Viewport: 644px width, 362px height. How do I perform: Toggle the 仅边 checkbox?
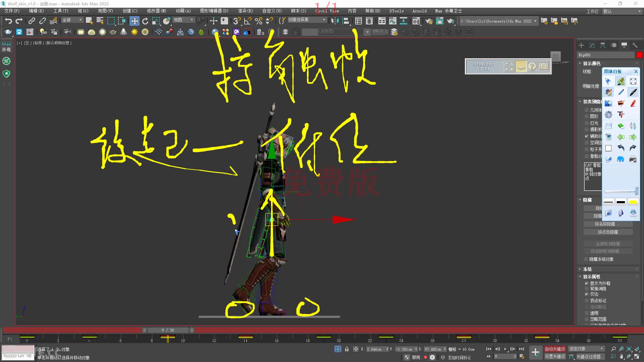coord(587,294)
